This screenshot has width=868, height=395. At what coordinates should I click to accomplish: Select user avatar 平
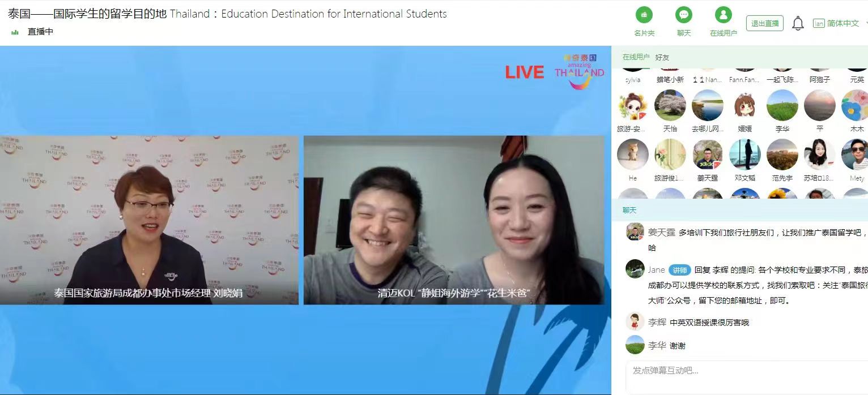[820, 105]
